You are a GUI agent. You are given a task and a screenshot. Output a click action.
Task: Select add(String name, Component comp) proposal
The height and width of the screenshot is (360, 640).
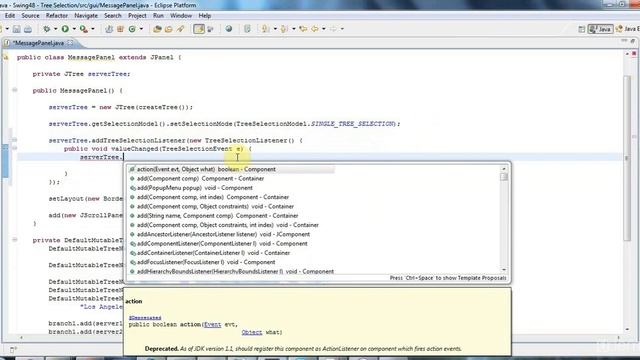[313, 216]
